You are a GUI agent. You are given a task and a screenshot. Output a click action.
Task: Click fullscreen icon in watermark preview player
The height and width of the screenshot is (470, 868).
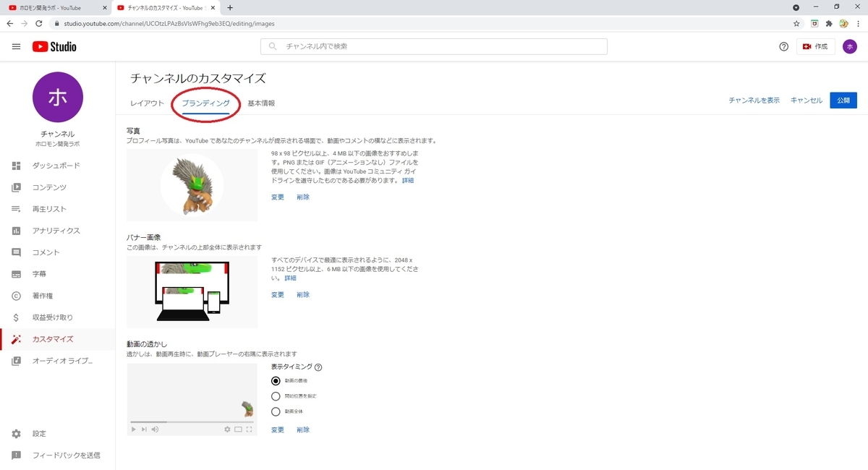coord(249,430)
